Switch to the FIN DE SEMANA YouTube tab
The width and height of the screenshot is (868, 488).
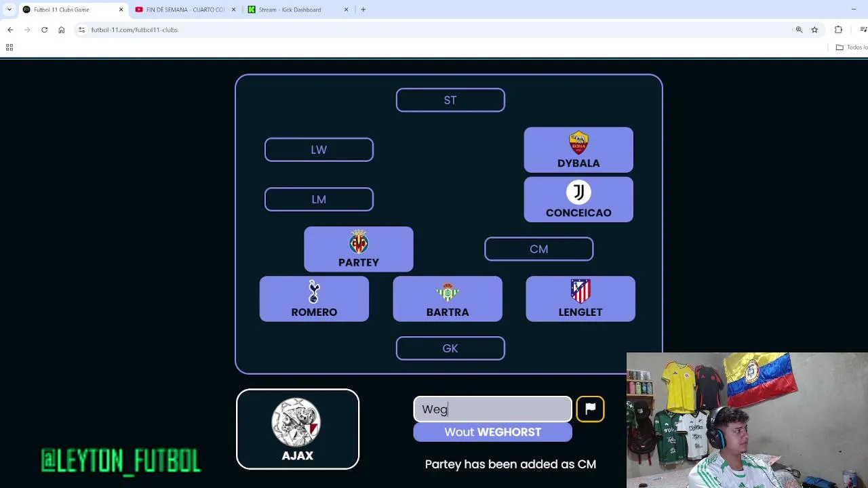coord(183,9)
